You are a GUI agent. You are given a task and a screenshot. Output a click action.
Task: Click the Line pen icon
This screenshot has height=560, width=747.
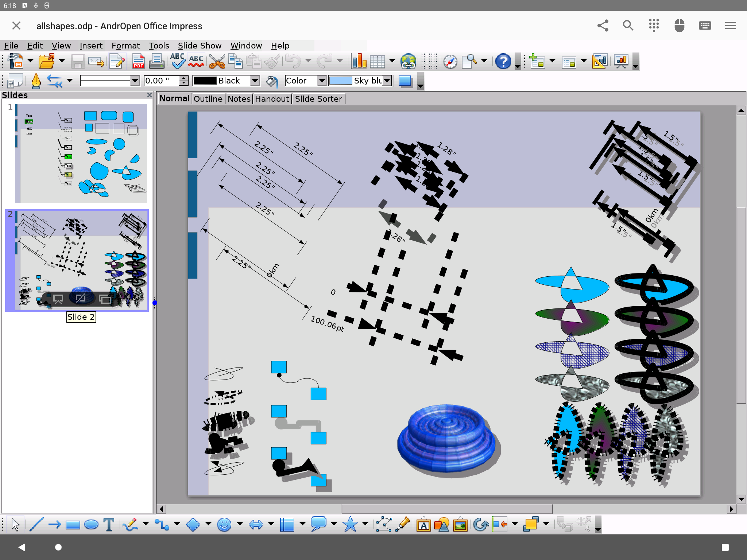click(36, 81)
